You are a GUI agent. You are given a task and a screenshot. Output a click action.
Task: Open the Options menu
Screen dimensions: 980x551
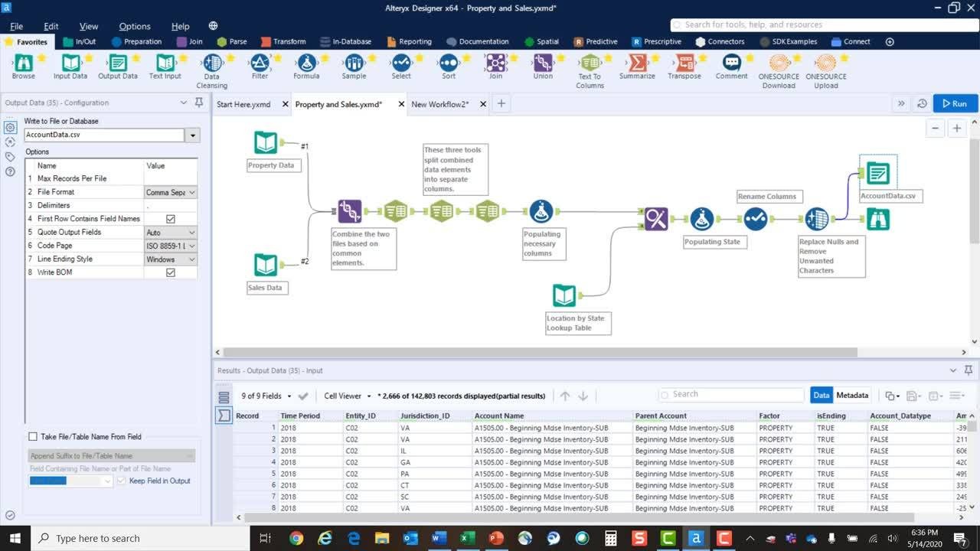coord(135,26)
